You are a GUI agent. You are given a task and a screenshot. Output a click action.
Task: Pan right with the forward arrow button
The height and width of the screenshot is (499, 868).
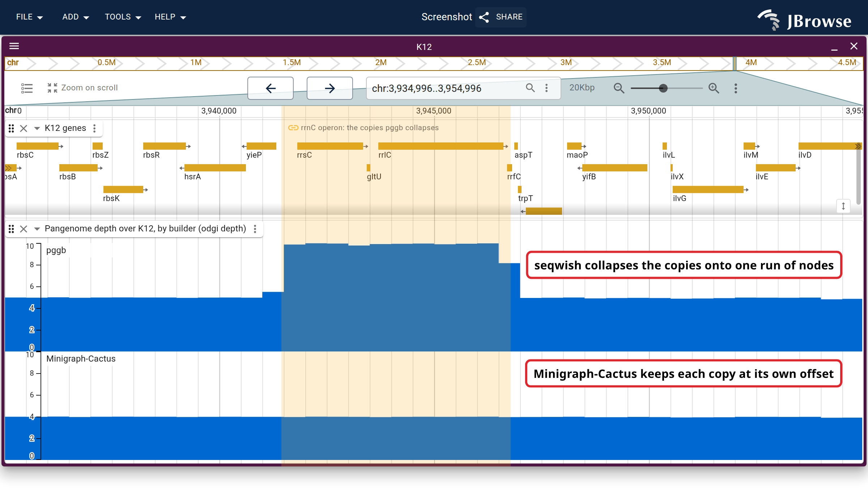click(330, 88)
